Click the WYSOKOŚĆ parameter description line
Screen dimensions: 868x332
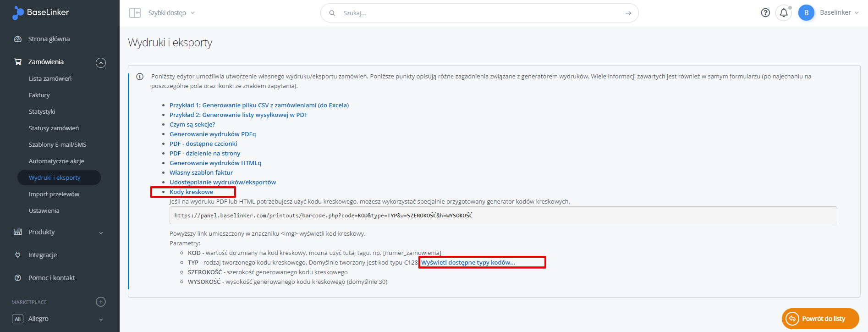[x=288, y=282]
